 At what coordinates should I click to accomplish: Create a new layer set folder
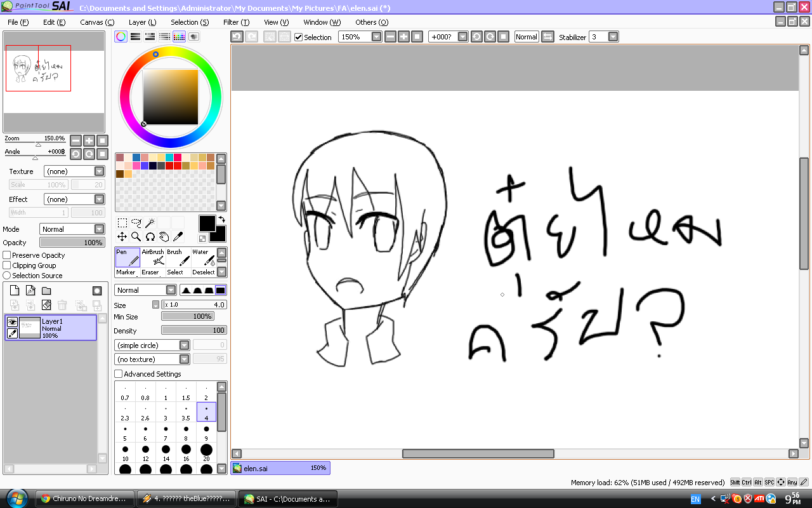(x=46, y=291)
